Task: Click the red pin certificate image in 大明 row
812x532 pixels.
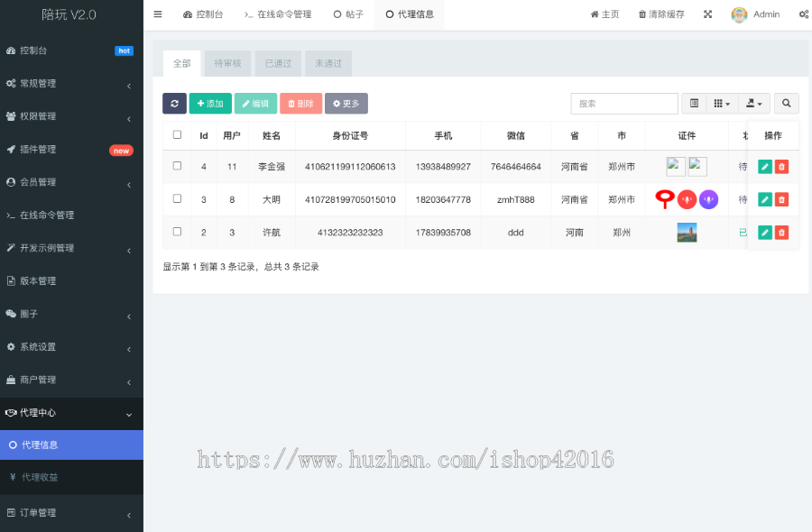Action: [665, 199]
